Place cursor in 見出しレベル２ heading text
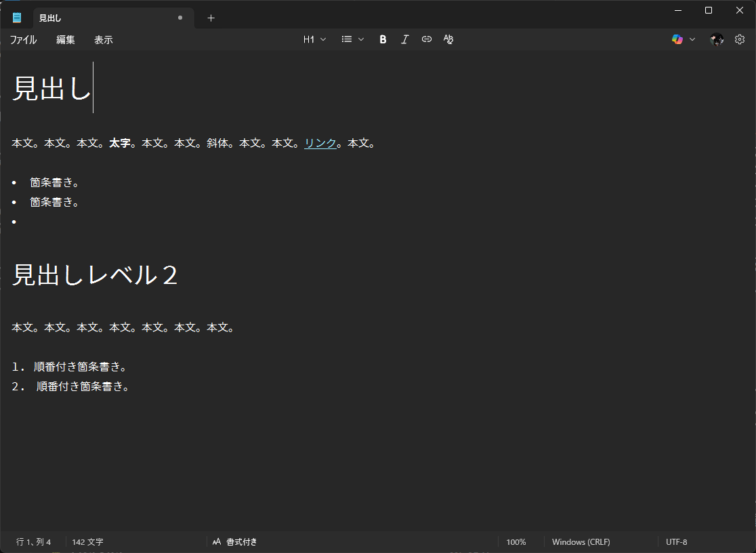Viewport: 756px width, 553px height. pyautogui.click(x=95, y=275)
